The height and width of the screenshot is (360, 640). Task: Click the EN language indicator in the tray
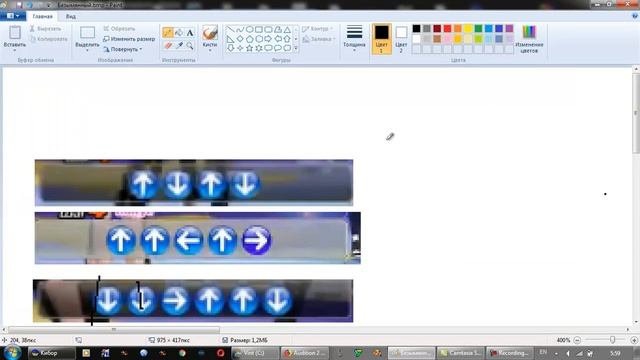tap(543, 352)
